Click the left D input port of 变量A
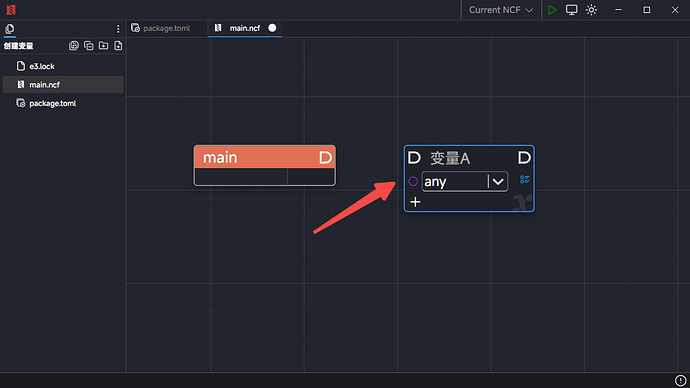The width and height of the screenshot is (690, 388). tap(414, 157)
